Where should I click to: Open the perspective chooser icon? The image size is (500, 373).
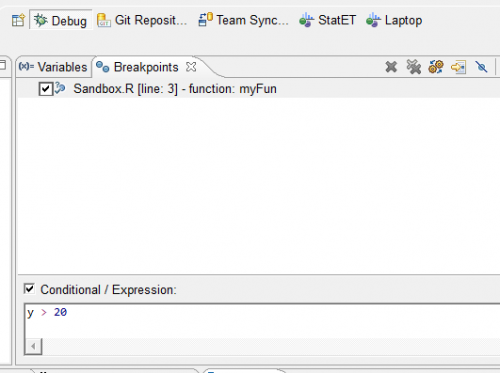click(18, 20)
